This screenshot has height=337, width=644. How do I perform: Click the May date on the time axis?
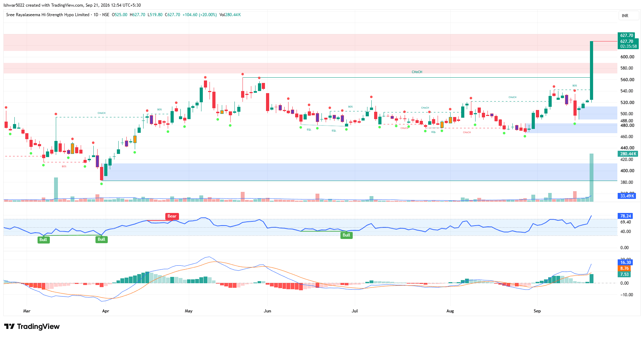tap(189, 311)
